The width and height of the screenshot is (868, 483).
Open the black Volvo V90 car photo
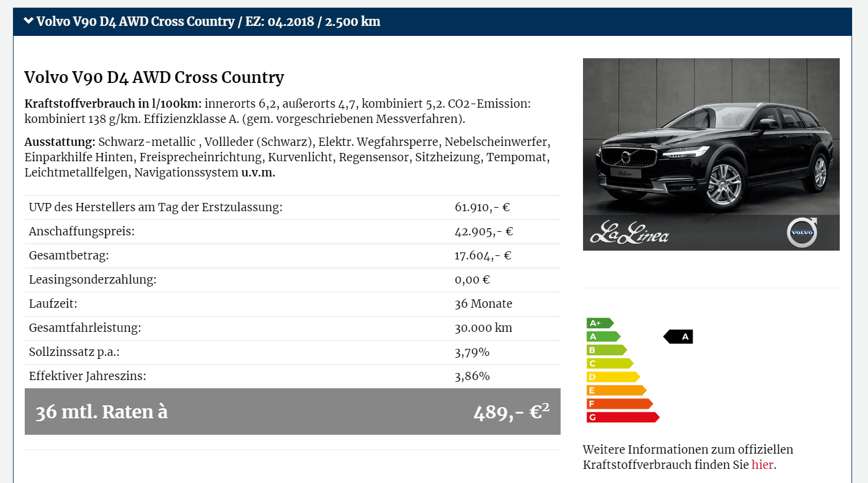(x=711, y=154)
